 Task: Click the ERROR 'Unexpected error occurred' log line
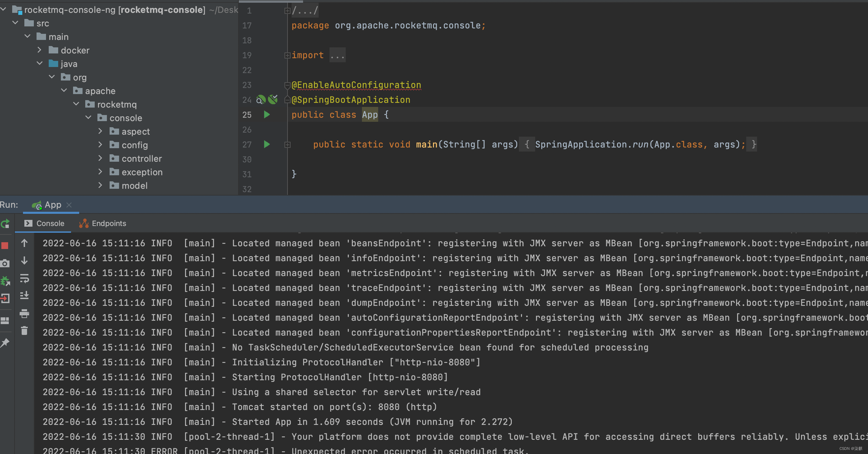tap(286, 450)
